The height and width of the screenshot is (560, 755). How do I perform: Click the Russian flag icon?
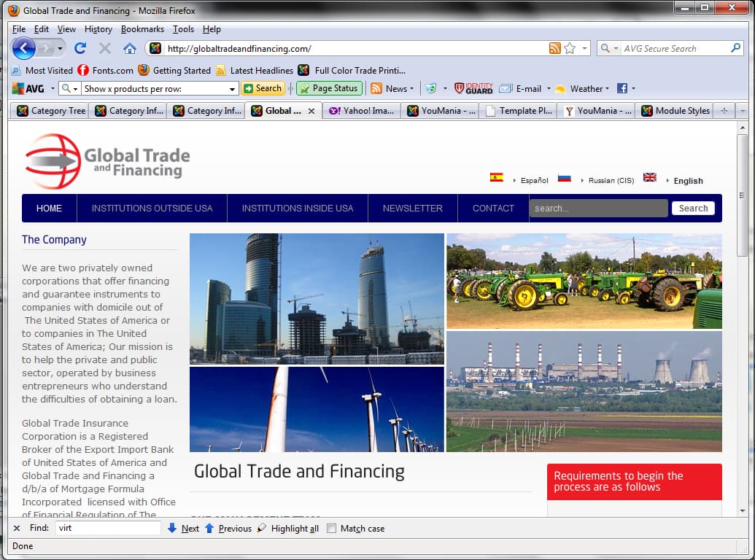coord(565,177)
